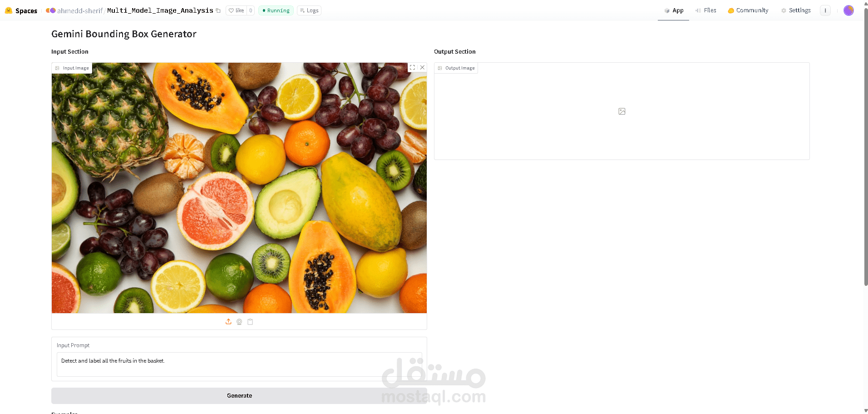Viewport: 868px width, 414px height.
Task: Switch to the Files tab
Action: pos(706,10)
